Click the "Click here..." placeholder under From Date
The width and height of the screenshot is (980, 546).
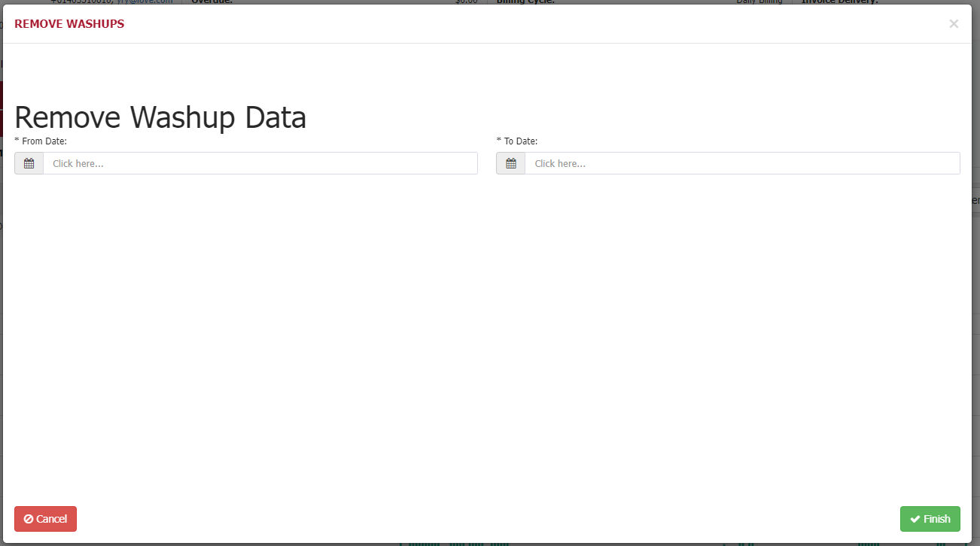point(78,163)
